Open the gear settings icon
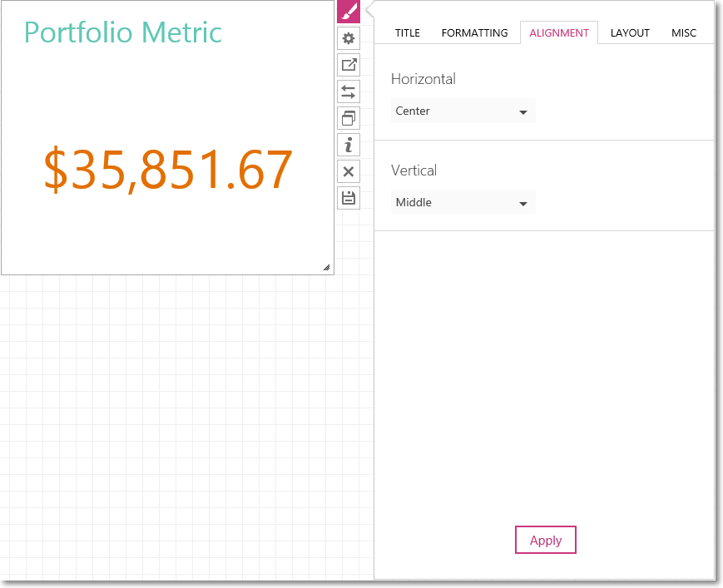 click(x=349, y=38)
